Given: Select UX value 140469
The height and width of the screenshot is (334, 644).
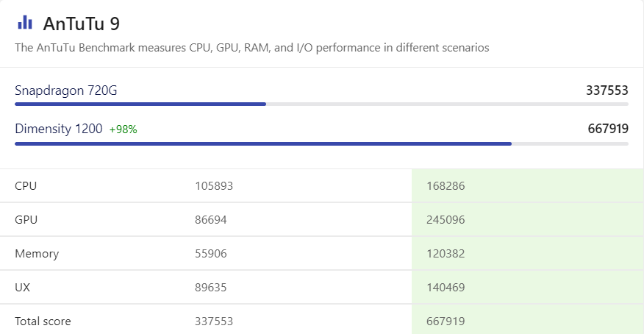Looking at the screenshot, I should tap(446, 287).
